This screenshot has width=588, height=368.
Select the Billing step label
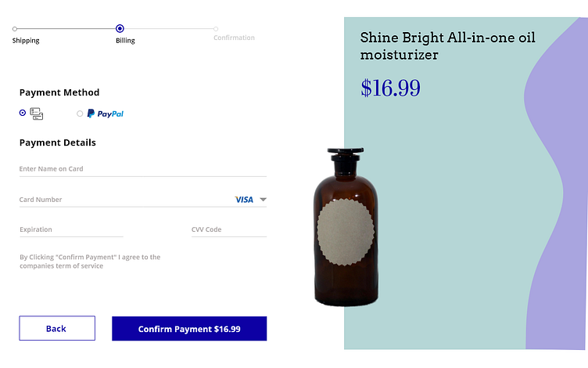(125, 41)
